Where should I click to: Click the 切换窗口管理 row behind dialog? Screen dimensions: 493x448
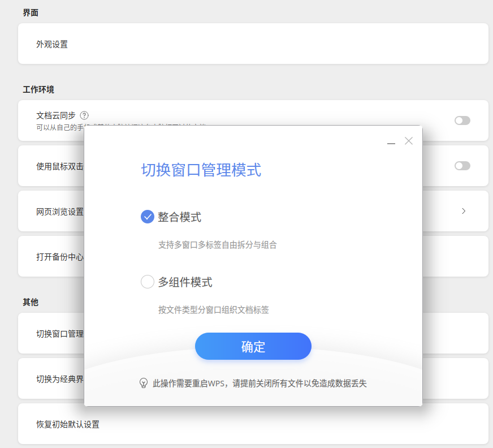click(51, 333)
